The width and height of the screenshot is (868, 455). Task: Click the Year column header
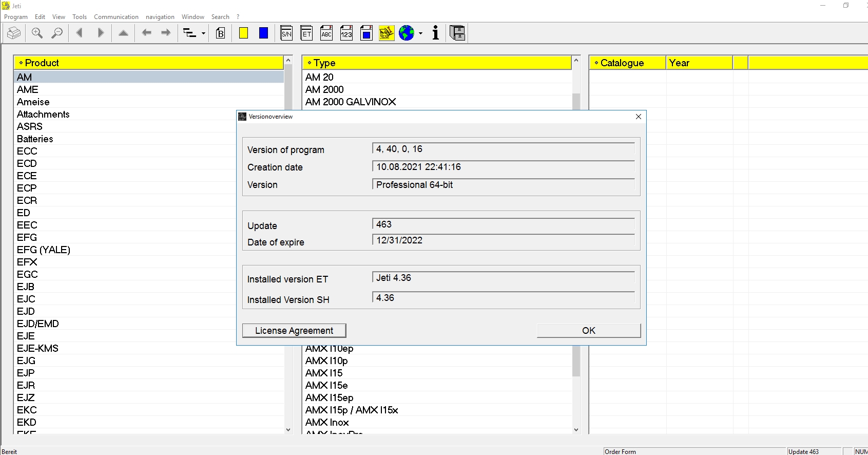700,63
